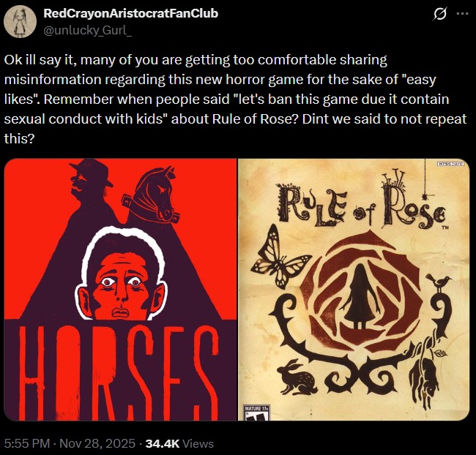Open the Rule of Rose cover image
This screenshot has width=476, height=455.
click(354, 290)
